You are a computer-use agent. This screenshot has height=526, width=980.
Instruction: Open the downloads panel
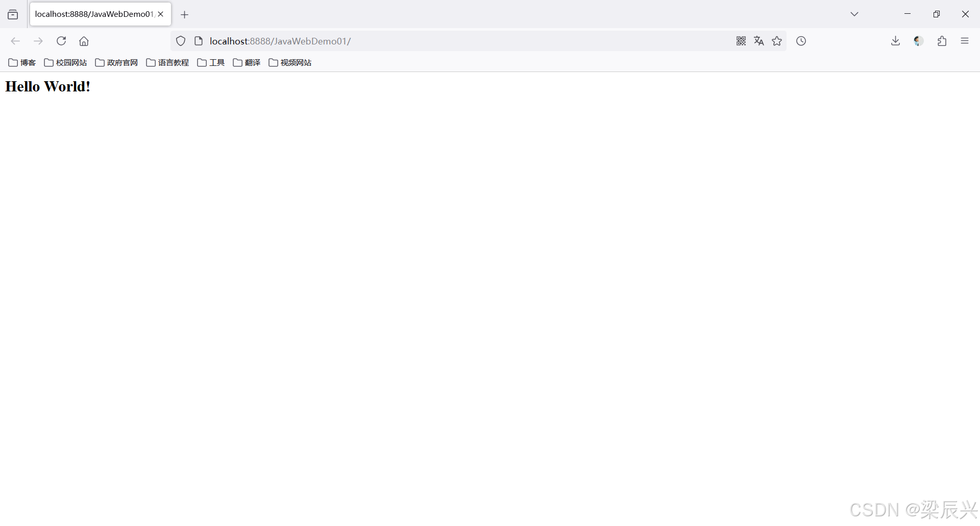tap(895, 41)
